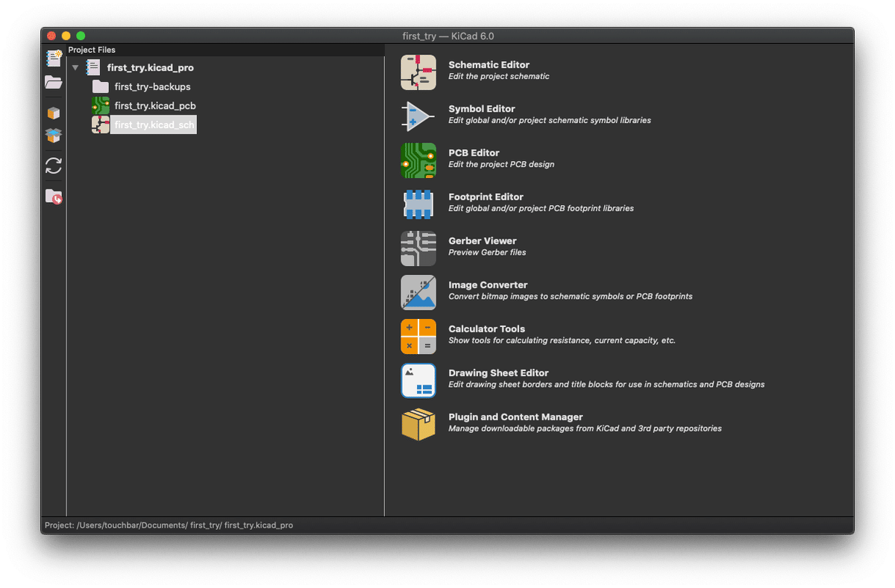Click the Image Converter title
The image size is (895, 588).
(x=488, y=285)
